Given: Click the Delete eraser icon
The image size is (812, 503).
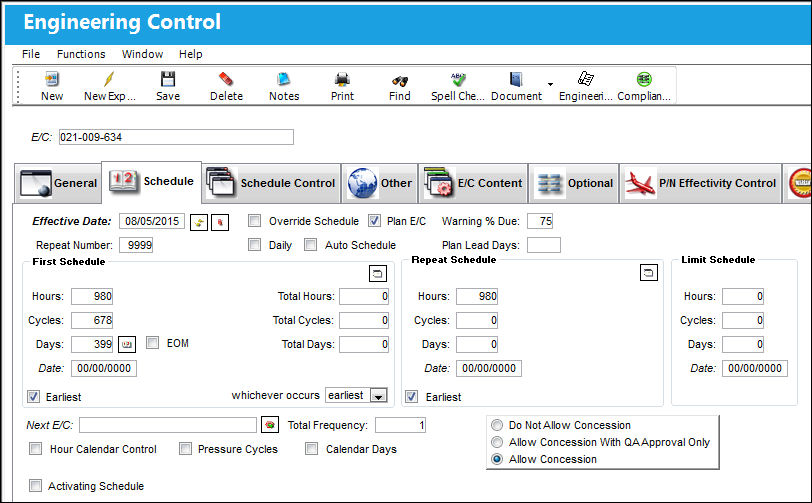Looking at the screenshot, I should [226, 79].
